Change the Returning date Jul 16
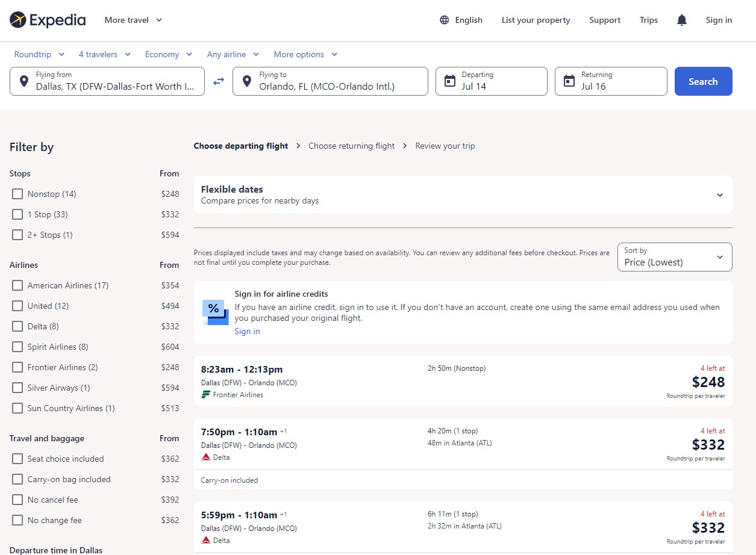This screenshot has height=555, width=756. [611, 81]
